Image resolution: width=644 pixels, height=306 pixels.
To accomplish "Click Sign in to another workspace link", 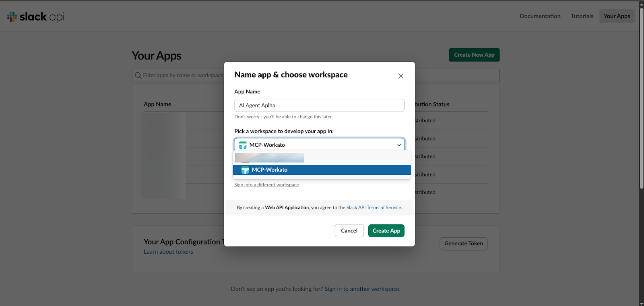I will click(x=362, y=289).
